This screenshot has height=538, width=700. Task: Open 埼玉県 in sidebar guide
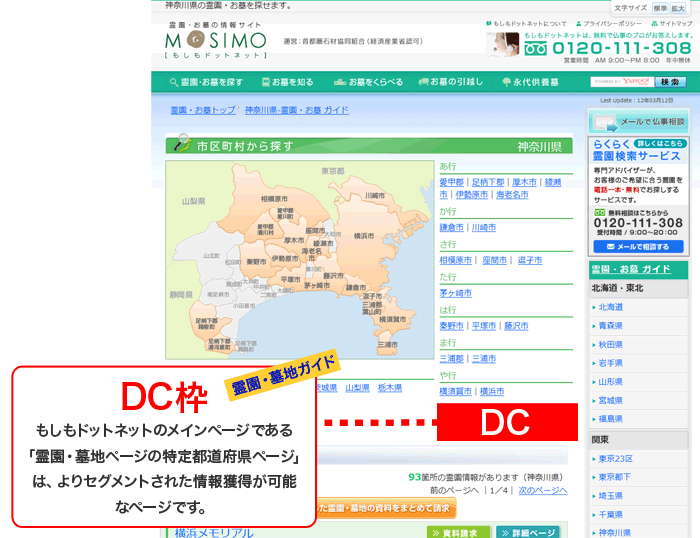[610, 496]
